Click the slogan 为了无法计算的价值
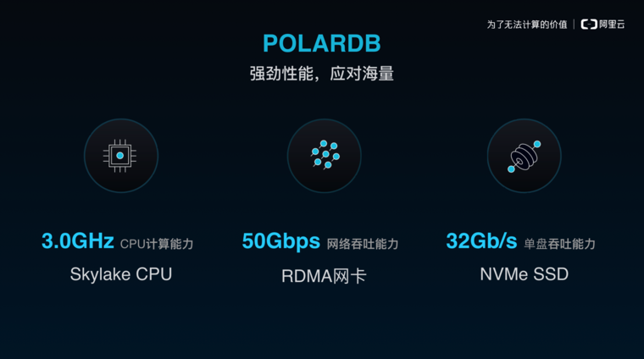The image size is (644, 359). pos(527,25)
